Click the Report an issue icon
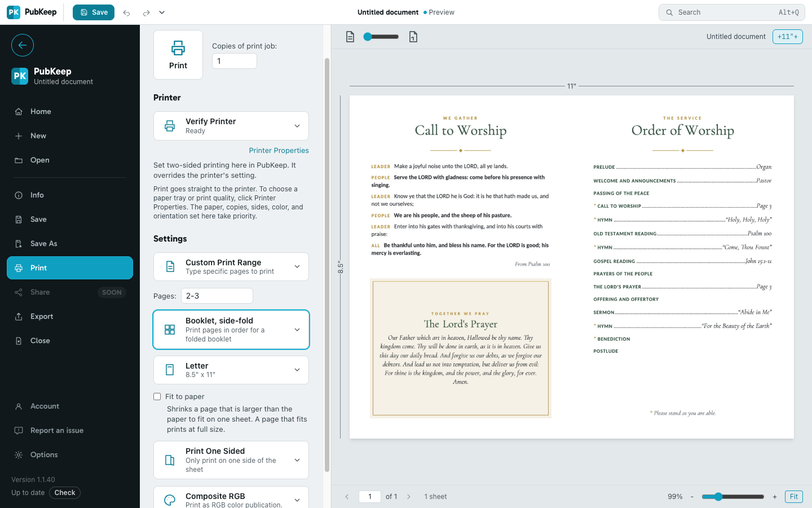The image size is (812, 508). (x=19, y=431)
